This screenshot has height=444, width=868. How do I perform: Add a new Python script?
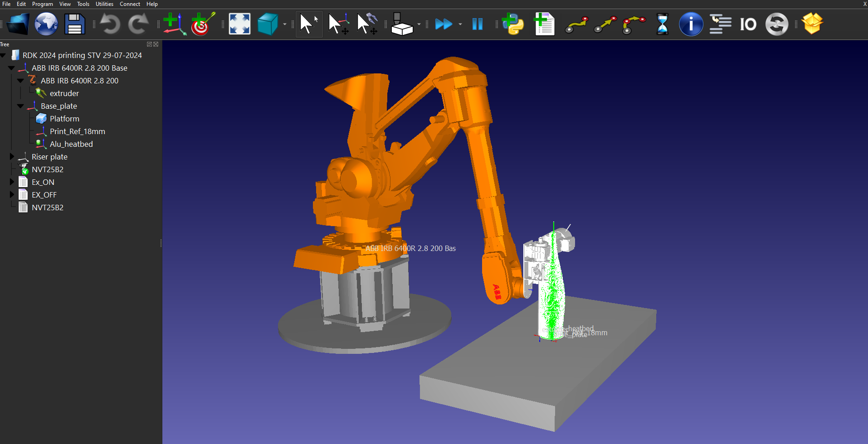click(x=513, y=24)
